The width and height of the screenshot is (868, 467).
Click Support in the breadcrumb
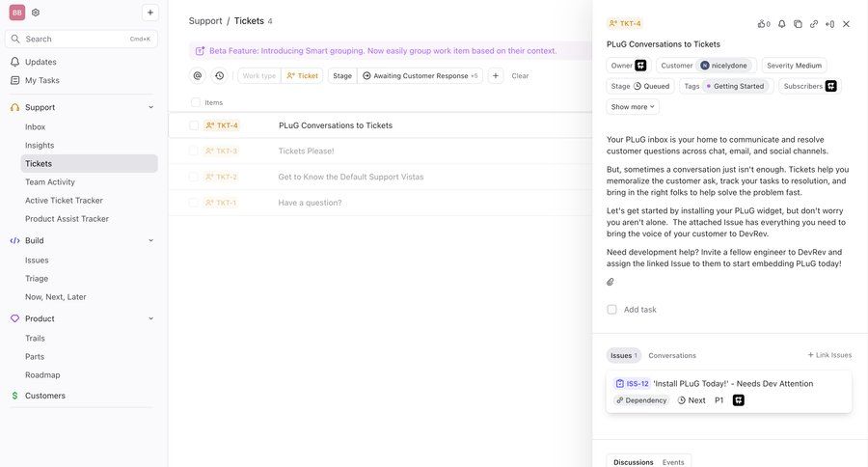204,21
